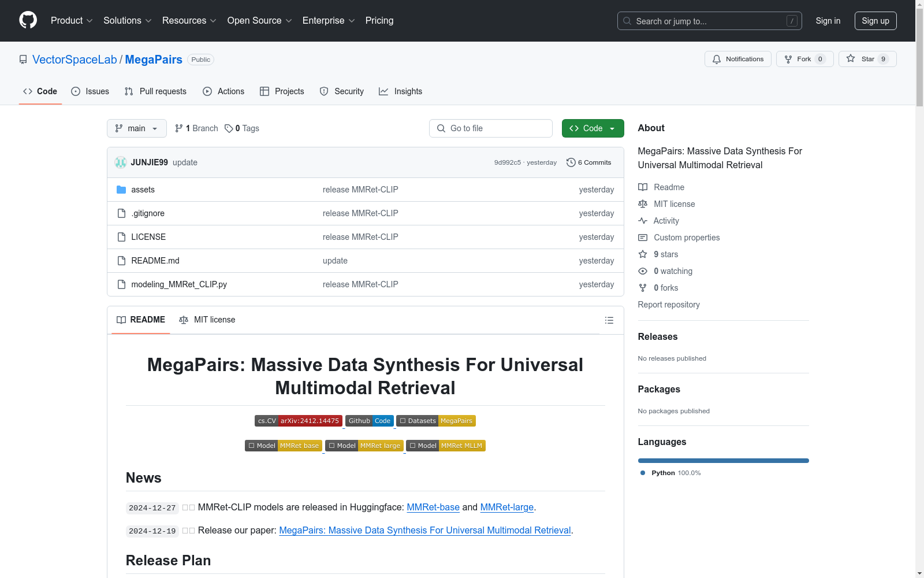Open the modeling_MMRet_CLIP.py file

pos(179,284)
